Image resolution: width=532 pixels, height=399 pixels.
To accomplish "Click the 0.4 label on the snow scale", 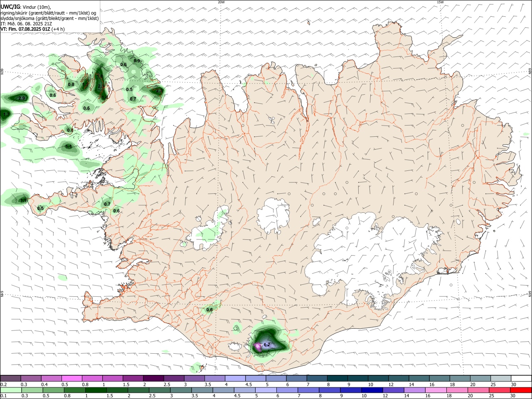I will click(44, 384).
